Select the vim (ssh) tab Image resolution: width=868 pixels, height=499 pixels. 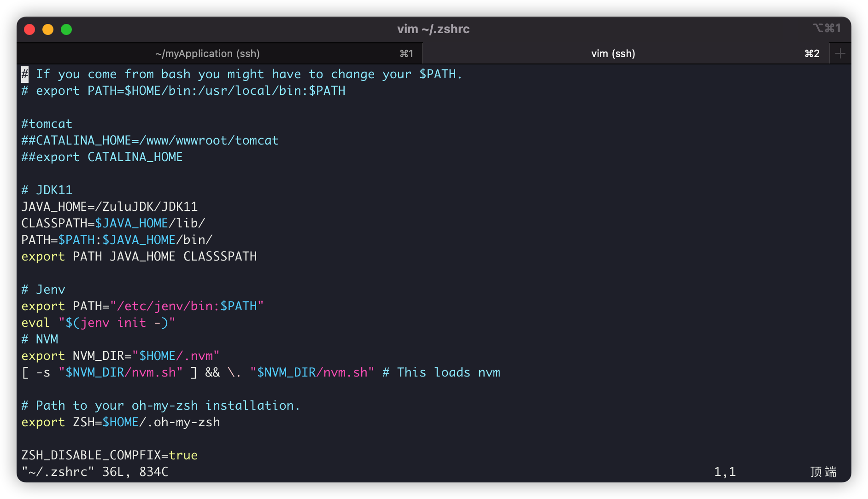(x=626, y=53)
